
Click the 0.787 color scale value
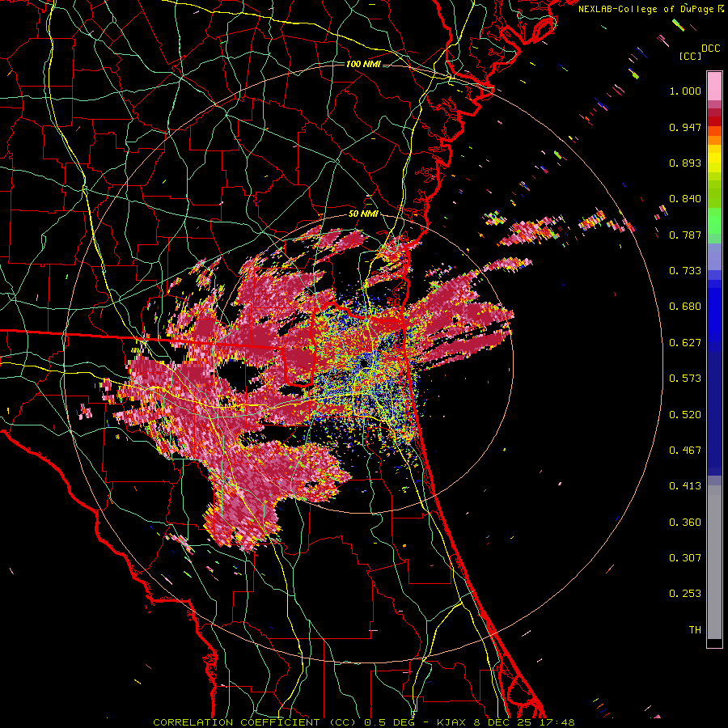pos(685,235)
